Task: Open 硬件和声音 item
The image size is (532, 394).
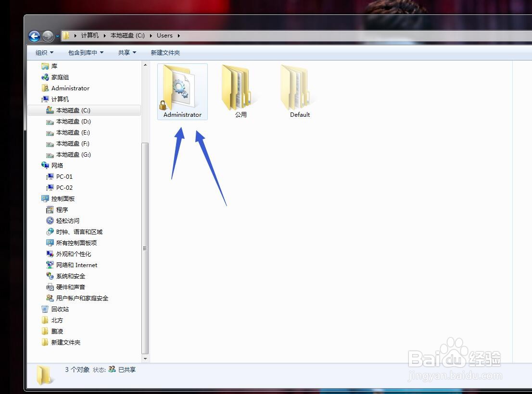Action: (x=66, y=287)
